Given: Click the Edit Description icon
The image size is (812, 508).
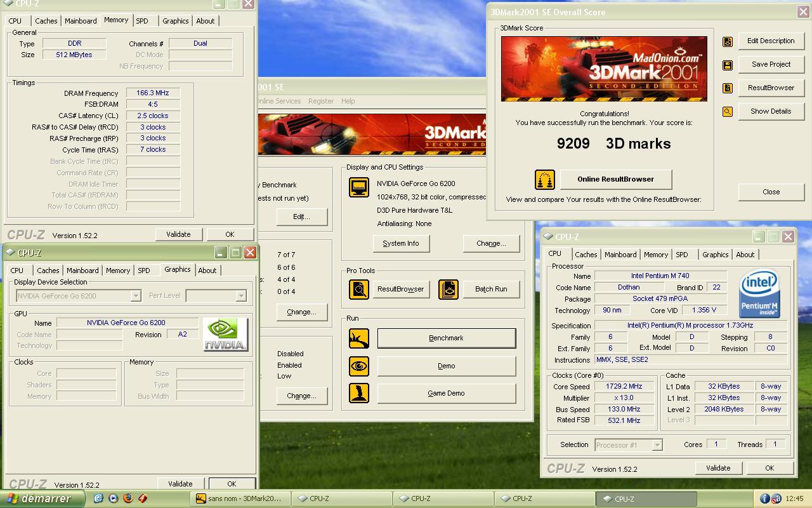Looking at the screenshot, I should click(728, 41).
